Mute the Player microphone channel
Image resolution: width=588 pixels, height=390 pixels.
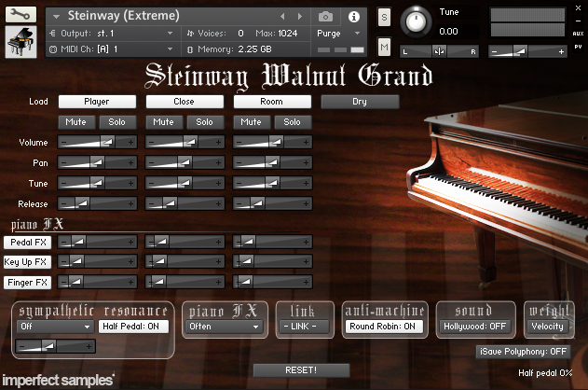pos(76,122)
